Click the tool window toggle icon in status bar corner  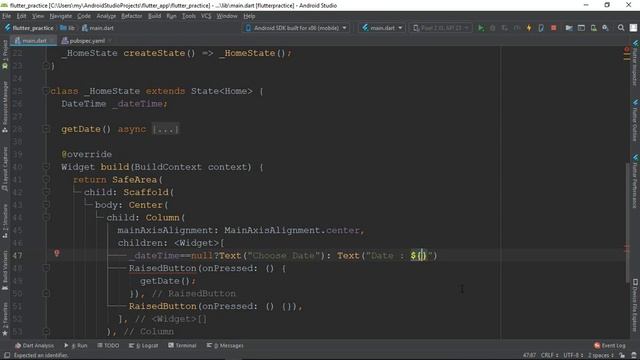tap(7, 355)
